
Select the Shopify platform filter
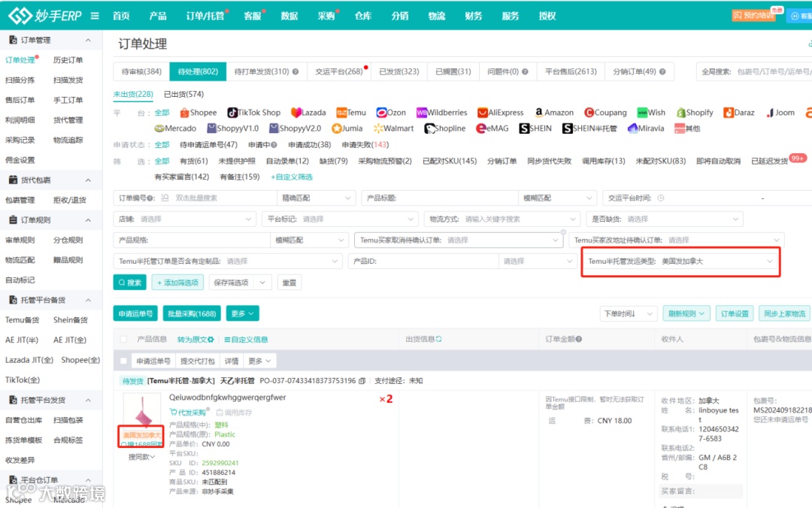(695, 113)
